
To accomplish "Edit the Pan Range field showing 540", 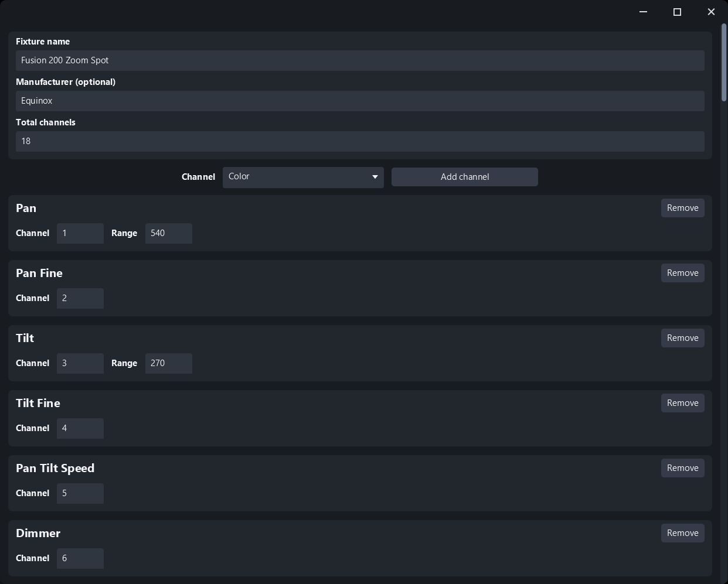I will pyautogui.click(x=169, y=233).
